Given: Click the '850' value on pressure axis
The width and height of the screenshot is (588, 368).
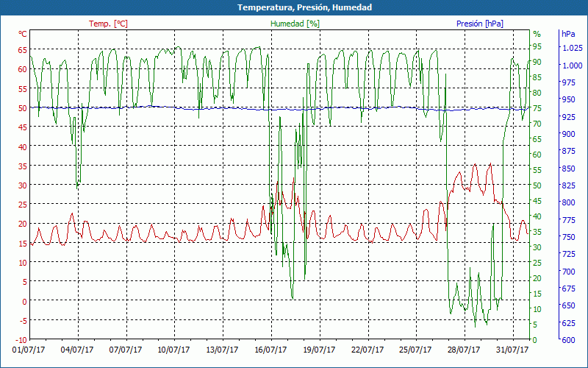Looking at the screenshot, I should tap(568, 169).
